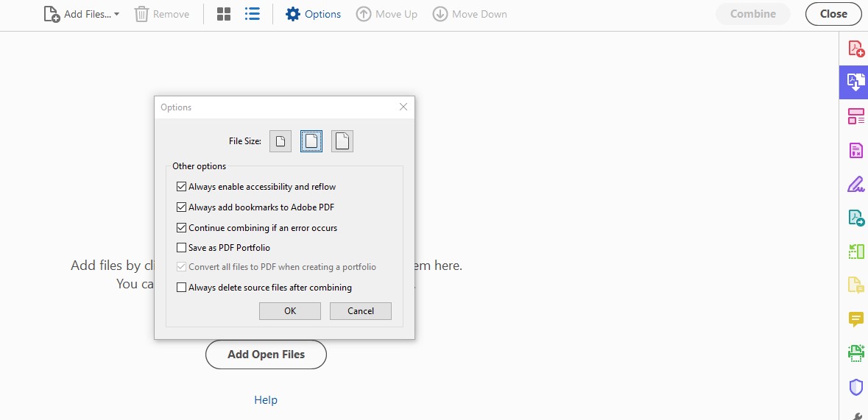Open Fill & Sign pen icon
The width and height of the screenshot is (868, 420).
click(x=856, y=184)
